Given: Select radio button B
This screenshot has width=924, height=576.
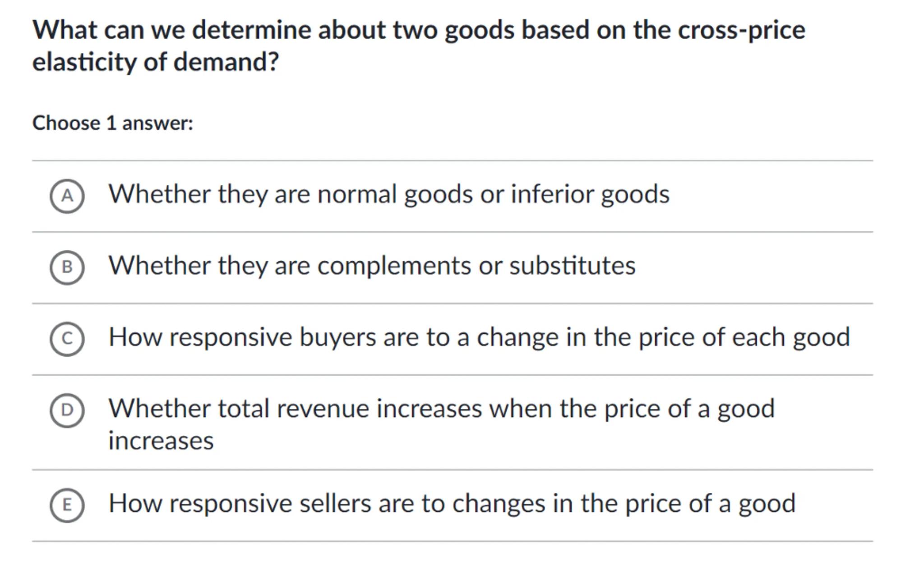Looking at the screenshot, I should tap(67, 267).
